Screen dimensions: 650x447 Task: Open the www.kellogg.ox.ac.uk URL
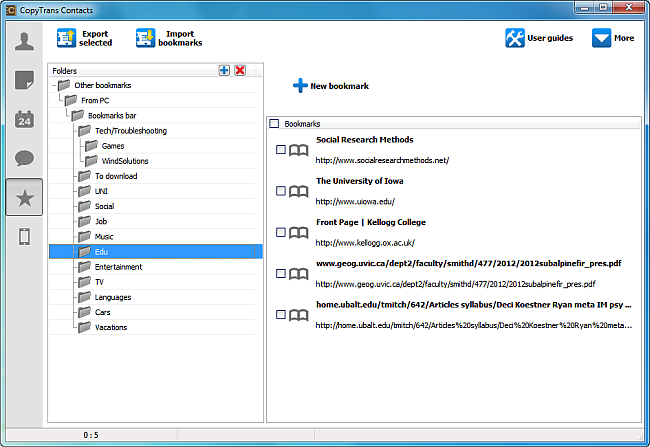(365, 243)
